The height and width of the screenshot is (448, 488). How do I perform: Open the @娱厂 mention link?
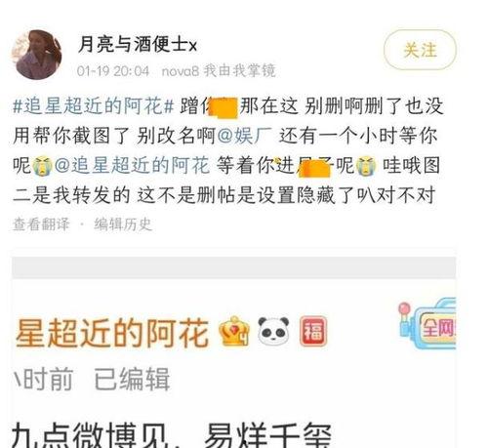point(244,136)
